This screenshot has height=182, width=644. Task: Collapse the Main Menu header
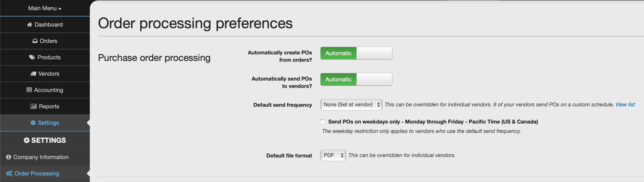(45, 8)
